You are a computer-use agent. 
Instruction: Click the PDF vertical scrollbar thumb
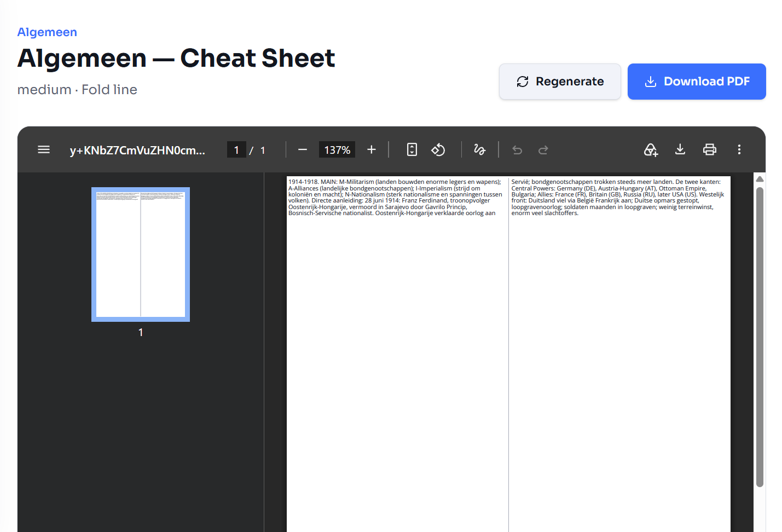click(x=760, y=337)
